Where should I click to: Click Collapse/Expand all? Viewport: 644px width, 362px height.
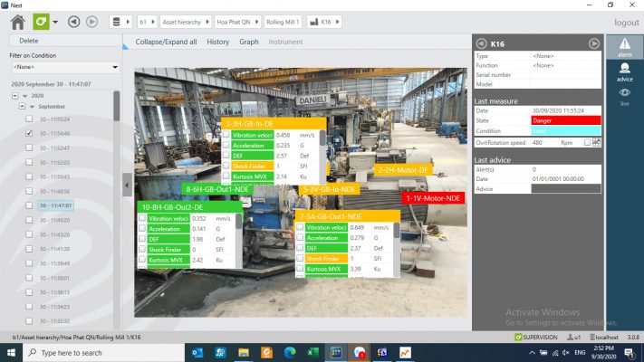[166, 42]
